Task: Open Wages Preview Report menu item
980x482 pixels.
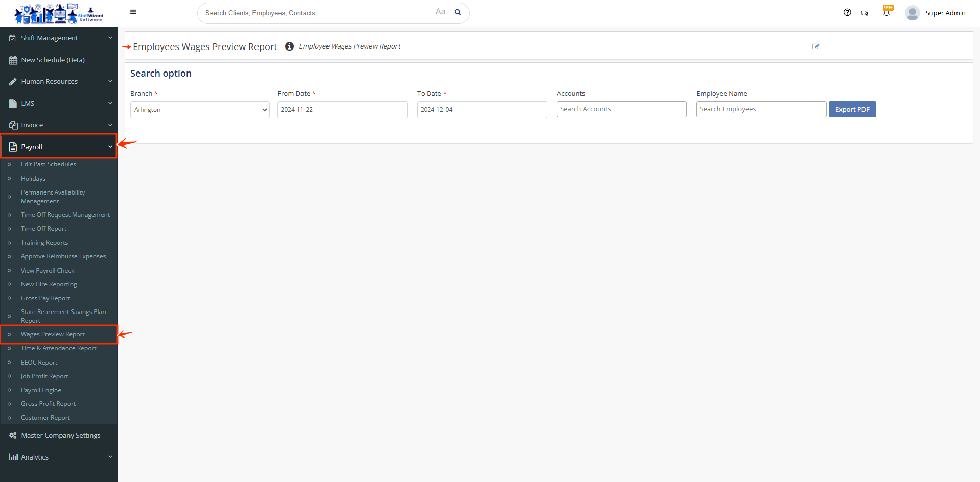Action: (x=53, y=334)
